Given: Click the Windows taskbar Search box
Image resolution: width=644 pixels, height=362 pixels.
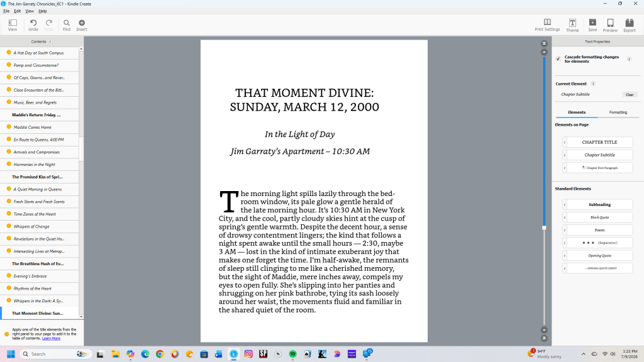Looking at the screenshot, I should pyautogui.click(x=55, y=354).
